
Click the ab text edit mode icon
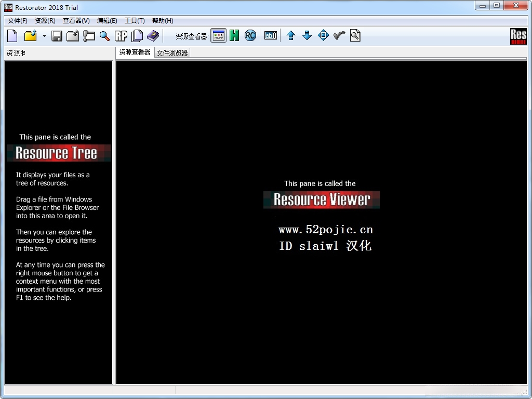click(270, 36)
